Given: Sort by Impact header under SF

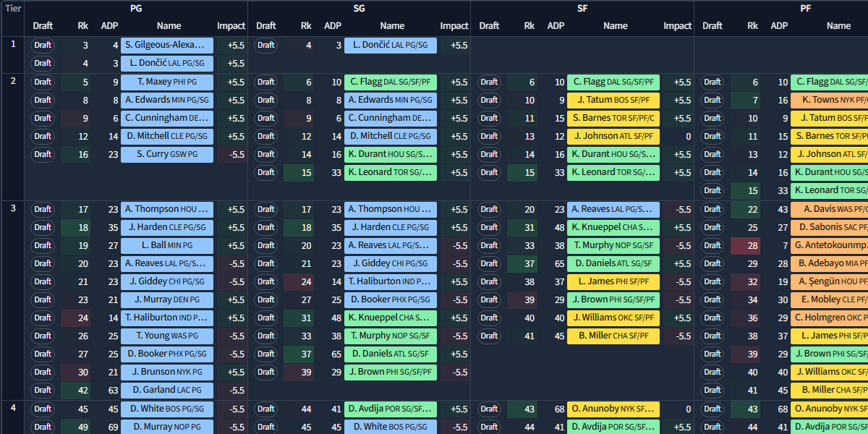Looking at the screenshot, I should point(678,26).
